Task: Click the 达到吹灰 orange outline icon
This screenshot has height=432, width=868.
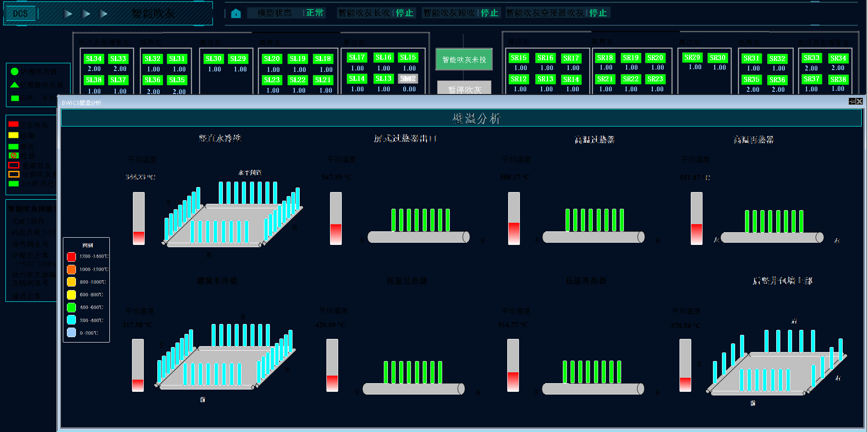Action: coord(13,175)
